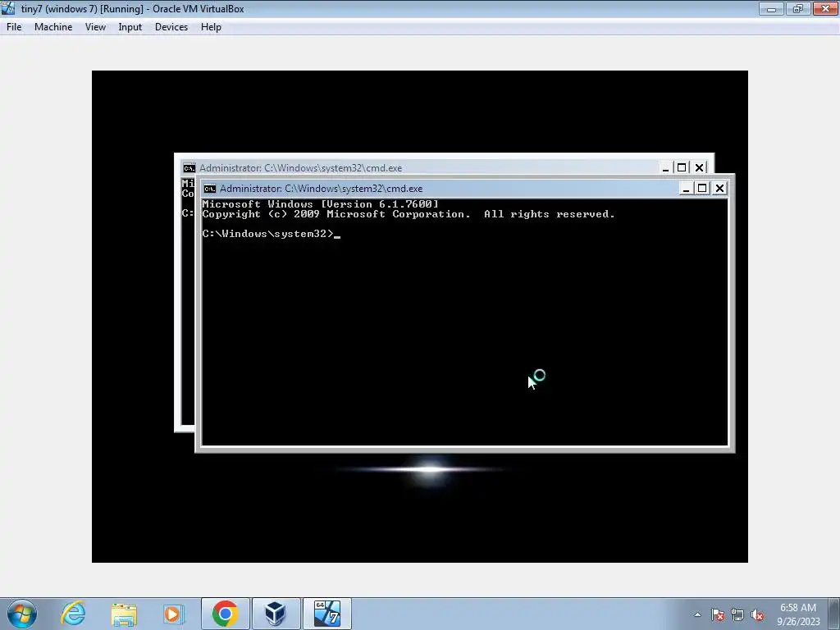Minimize the front cmd.exe window
The height and width of the screenshot is (630, 840).
tap(686, 189)
